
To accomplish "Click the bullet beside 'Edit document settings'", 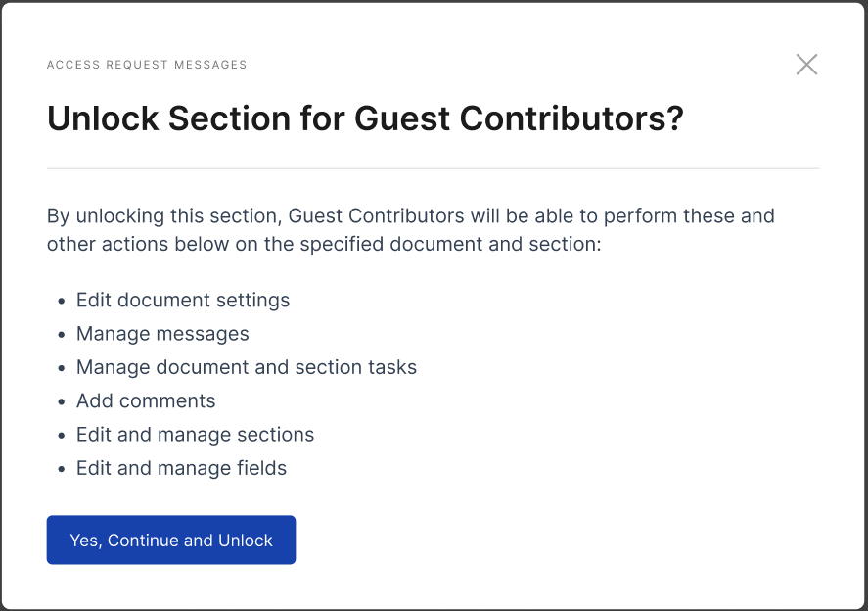I will click(x=62, y=301).
